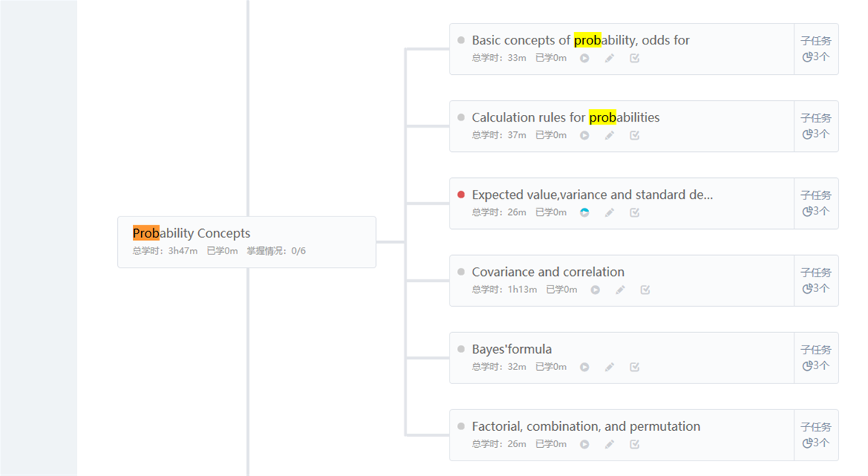Mark Factorial, combination, and permutation as checked
This screenshot has height=476, width=868.
pyautogui.click(x=634, y=444)
